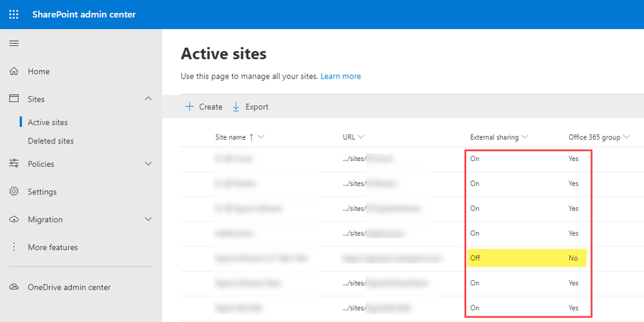This screenshot has width=644, height=322.
Task: Click the highlighted Off external sharing cell
Action: point(475,258)
